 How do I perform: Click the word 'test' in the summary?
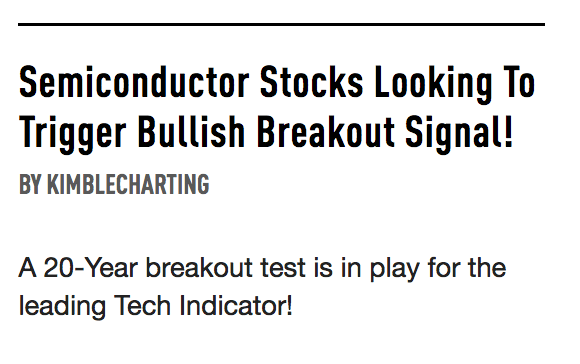[x=283, y=269]
